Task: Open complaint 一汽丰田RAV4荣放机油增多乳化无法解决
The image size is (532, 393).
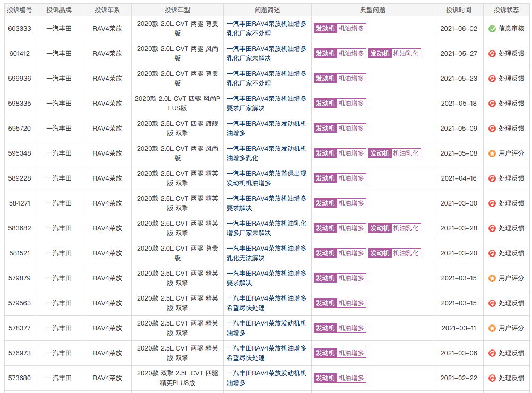Action: (267, 253)
